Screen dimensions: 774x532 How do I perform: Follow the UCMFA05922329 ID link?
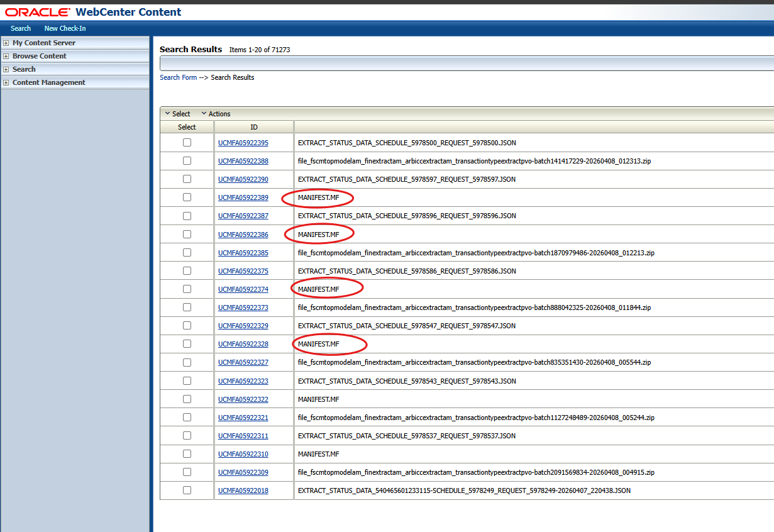[x=243, y=326]
